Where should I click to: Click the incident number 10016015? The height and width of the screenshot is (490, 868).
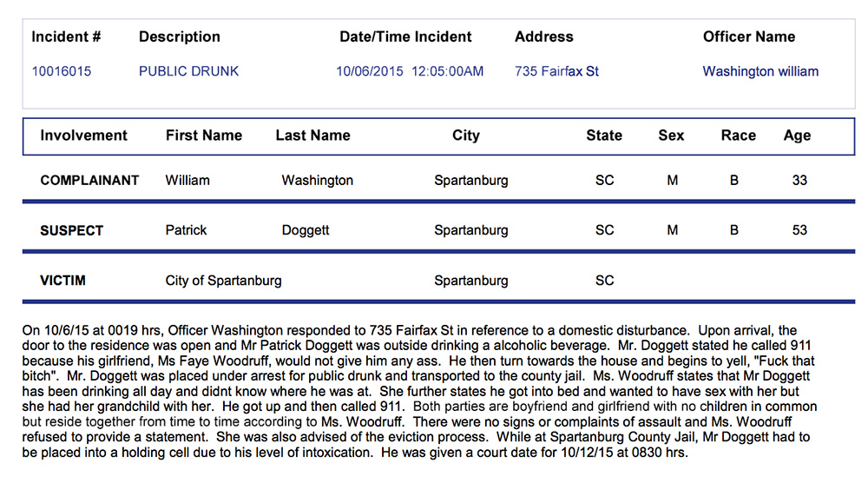(62, 71)
